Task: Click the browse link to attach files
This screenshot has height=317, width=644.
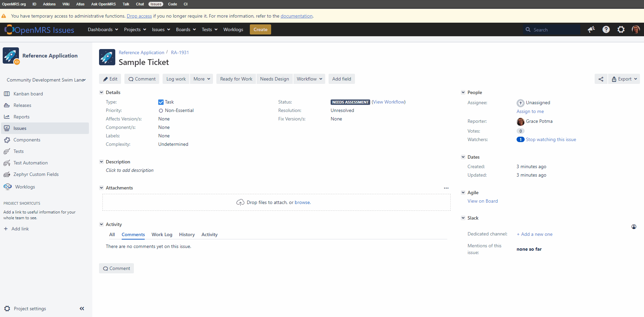Action: point(302,202)
